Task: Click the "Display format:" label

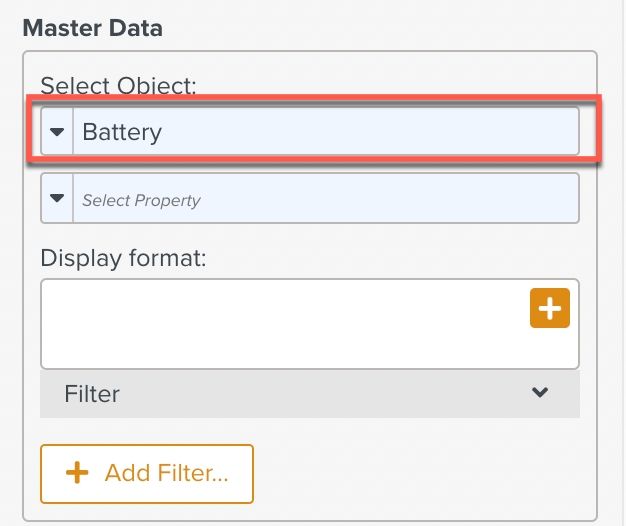Action: [123, 257]
